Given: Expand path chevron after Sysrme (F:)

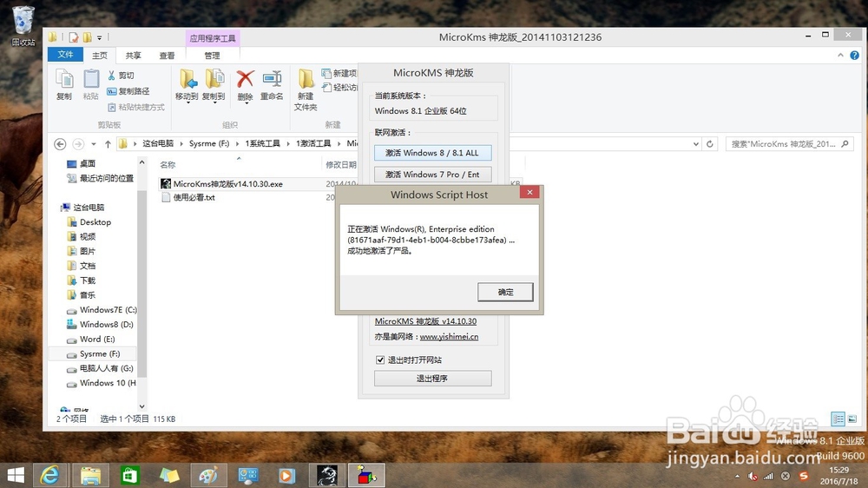Looking at the screenshot, I should click(238, 144).
